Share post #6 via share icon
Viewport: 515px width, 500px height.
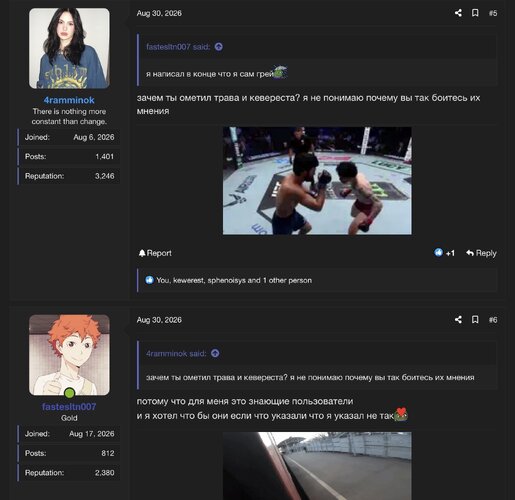click(x=458, y=320)
